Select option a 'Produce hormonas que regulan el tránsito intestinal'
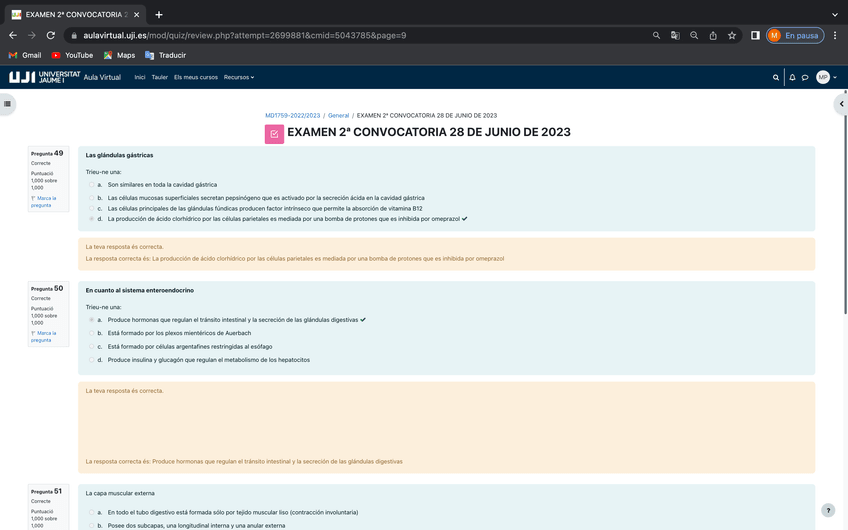 click(91, 320)
